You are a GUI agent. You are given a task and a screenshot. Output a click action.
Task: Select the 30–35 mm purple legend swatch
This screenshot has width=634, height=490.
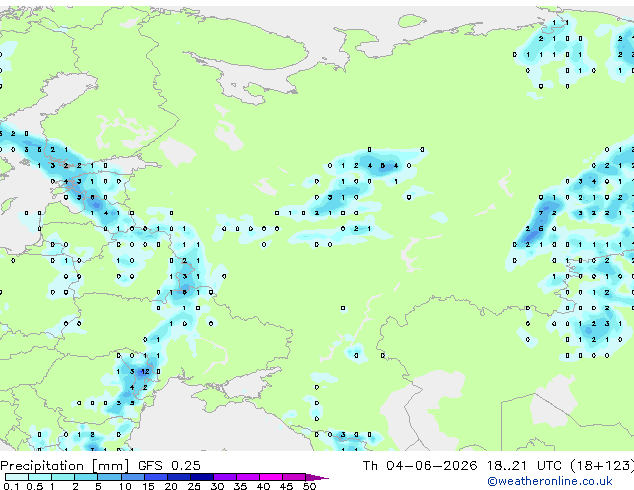(225, 477)
